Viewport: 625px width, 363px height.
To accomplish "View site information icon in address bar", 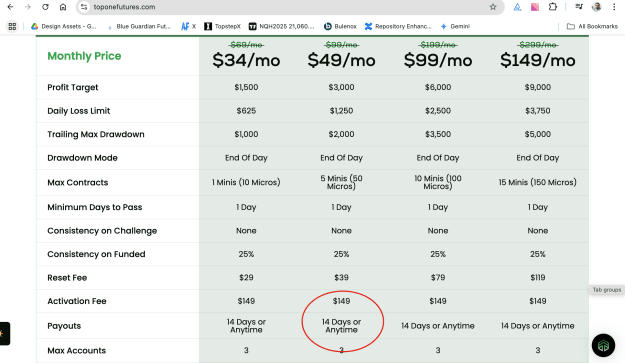I will [x=83, y=7].
